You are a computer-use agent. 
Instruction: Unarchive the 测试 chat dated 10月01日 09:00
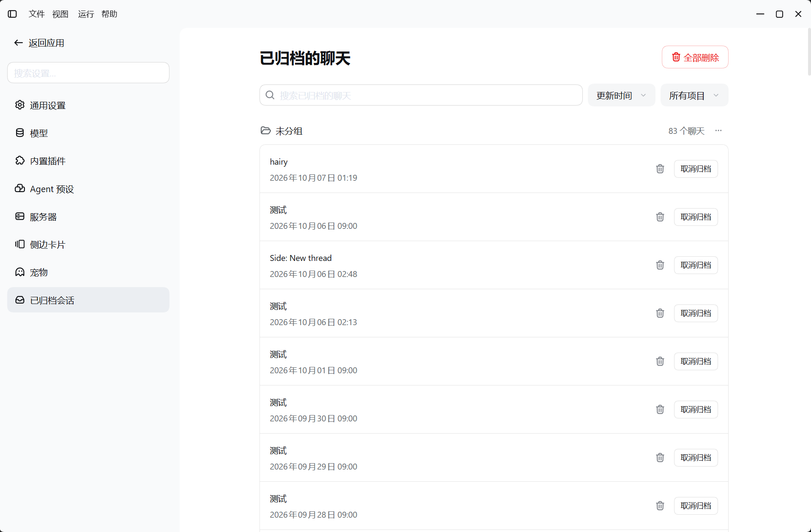[696, 361]
